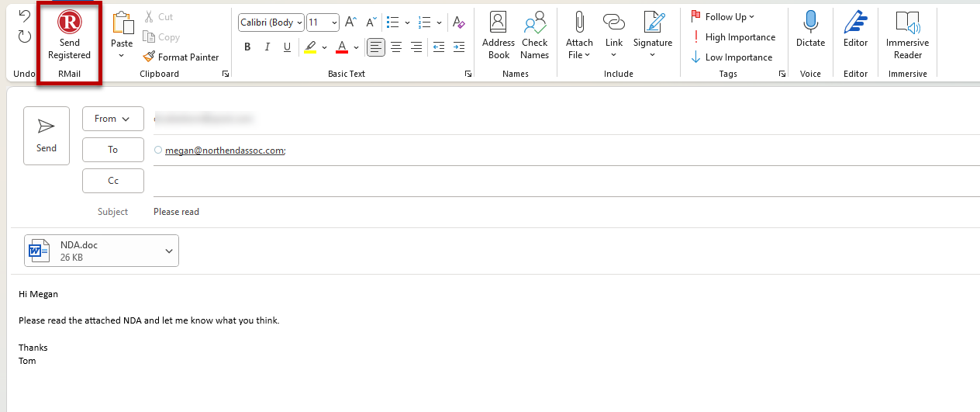
Task: Click the Send Registered RMail button
Action: [70, 36]
